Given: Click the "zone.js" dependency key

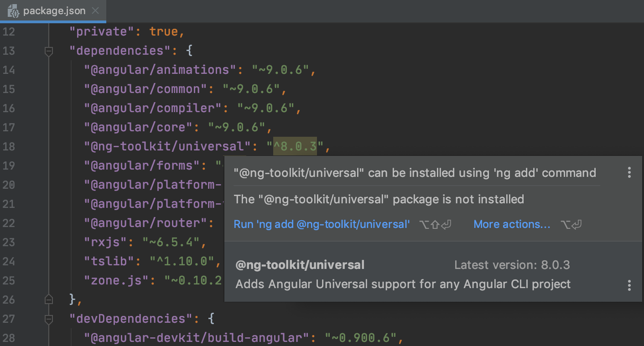Looking at the screenshot, I should (x=116, y=280).
